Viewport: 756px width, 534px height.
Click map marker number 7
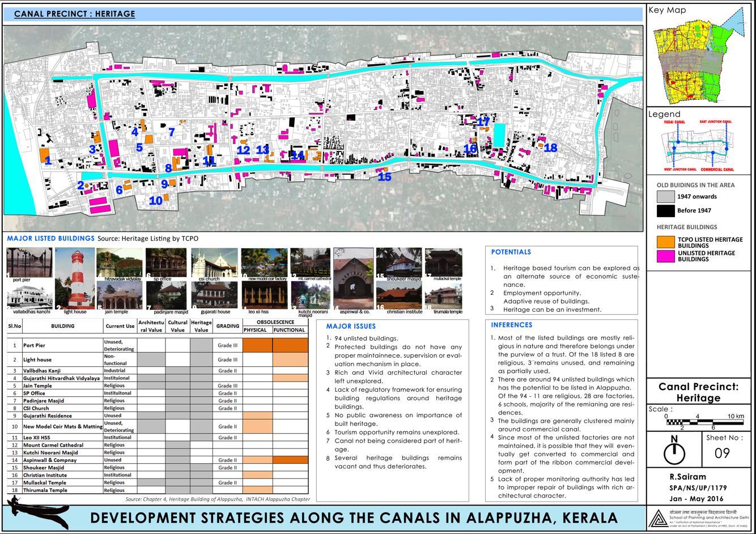(171, 133)
